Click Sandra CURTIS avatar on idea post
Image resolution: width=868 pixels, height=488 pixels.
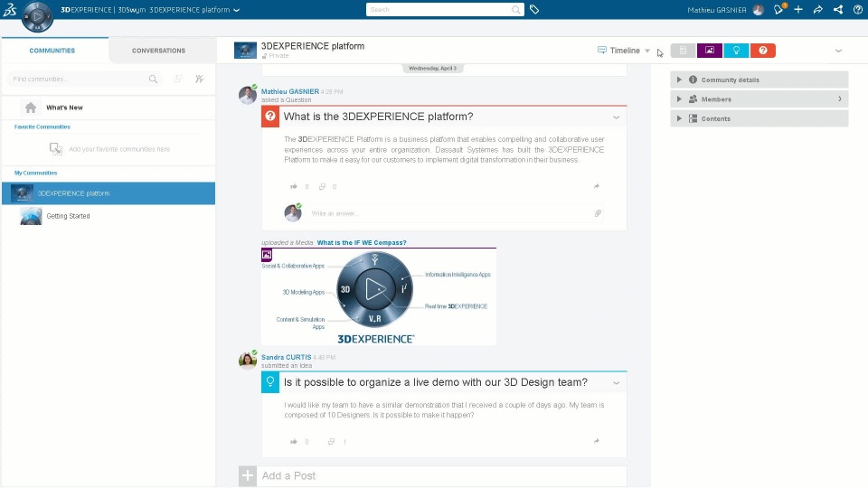point(248,361)
